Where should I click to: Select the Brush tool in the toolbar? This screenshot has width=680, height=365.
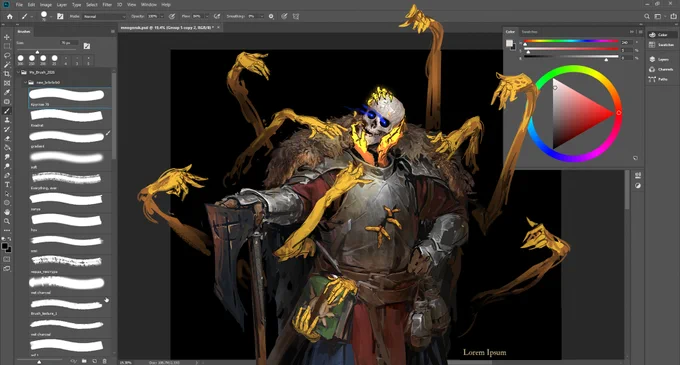(x=7, y=111)
